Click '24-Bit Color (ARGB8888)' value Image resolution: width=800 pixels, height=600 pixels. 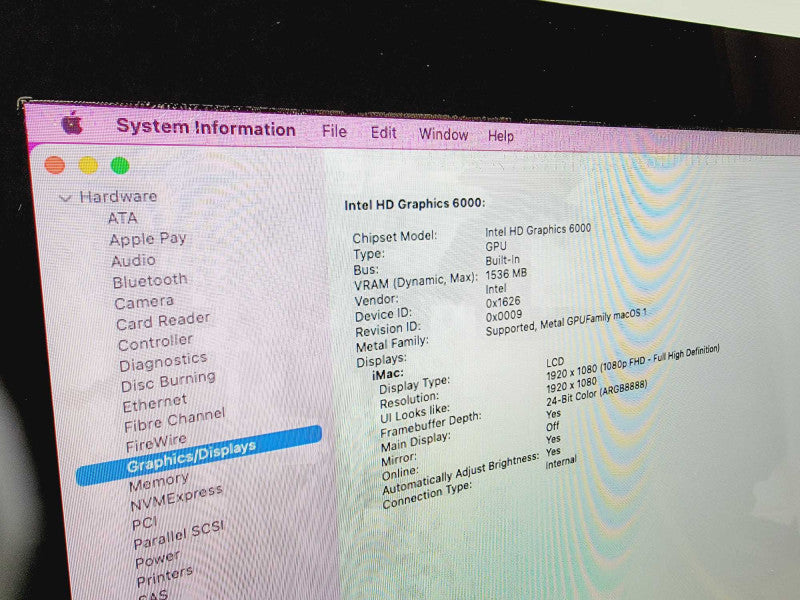click(597, 392)
